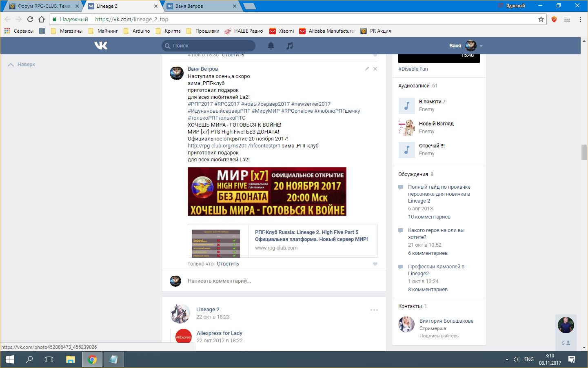Click the VK logo in header
Image resolution: width=588 pixels, height=368 pixels.
pyautogui.click(x=101, y=45)
